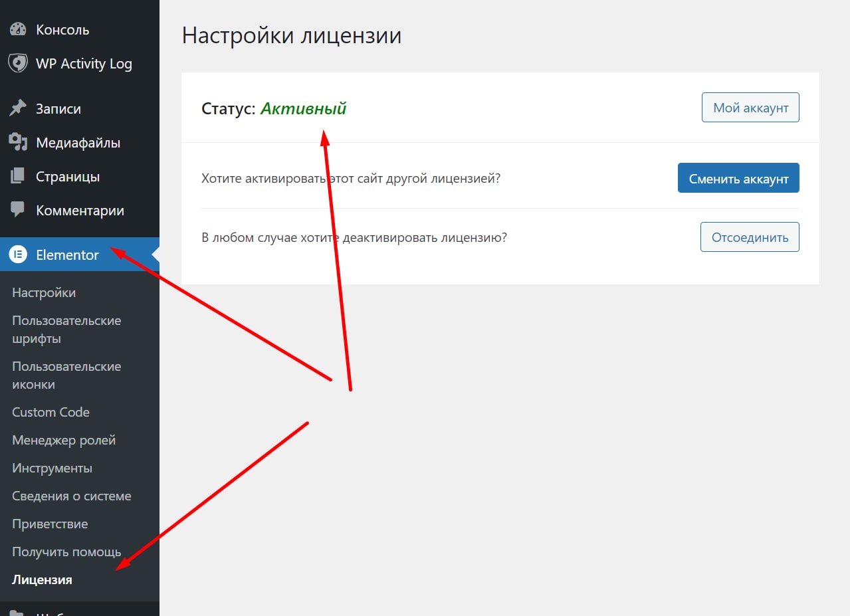Open Пользовательские иконки submenu
Image resolution: width=850 pixels, height=616 pixels.
click(66, 375)
